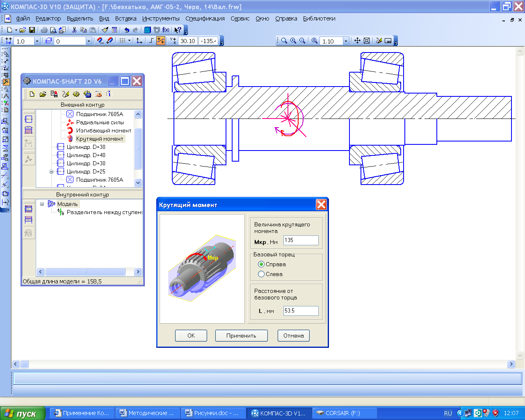Activate the What's This help pointer
The image size is (525, 420).
pyautogui.click(x=178, y=30)
